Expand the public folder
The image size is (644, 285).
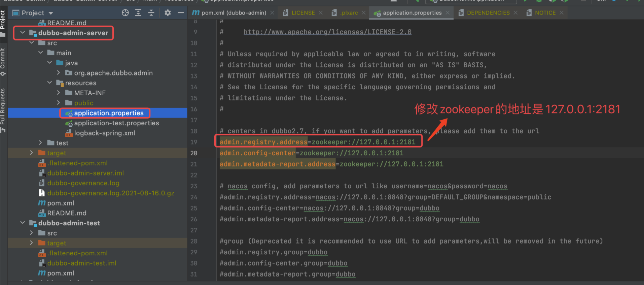point(59,103)
